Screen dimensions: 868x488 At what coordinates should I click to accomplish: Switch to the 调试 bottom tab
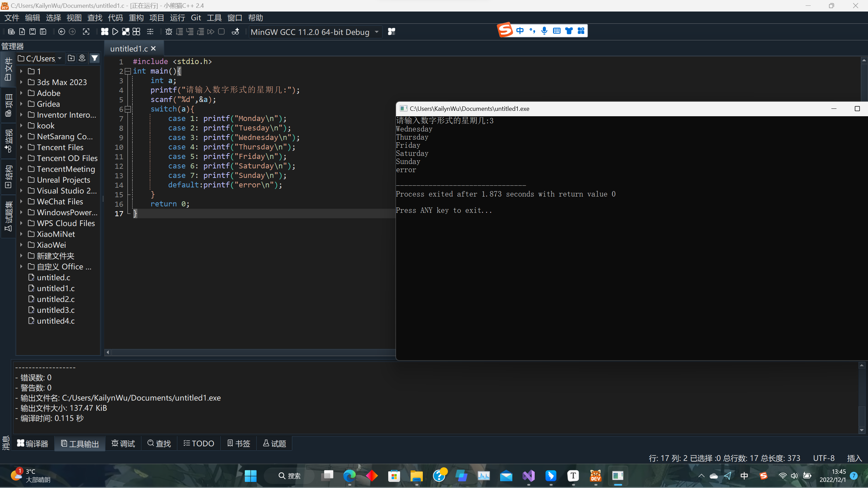pos(123,443)
